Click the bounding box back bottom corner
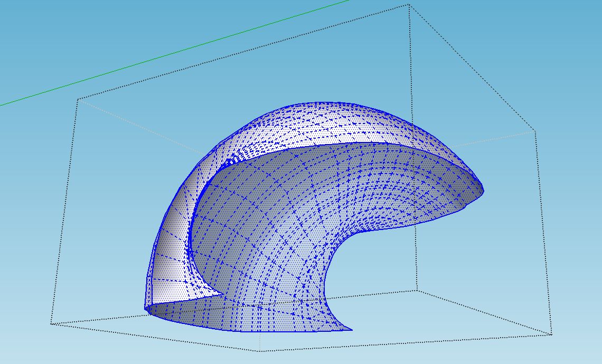This screenshot has height=364, width=602. point(416,290)
